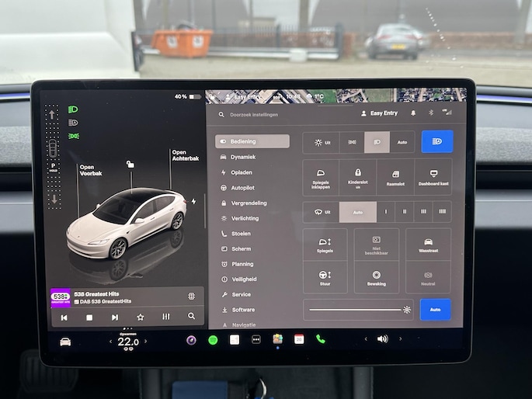Tap the Spotify icon in the bottom dock

pyautogui.click(x=213, y=339)
